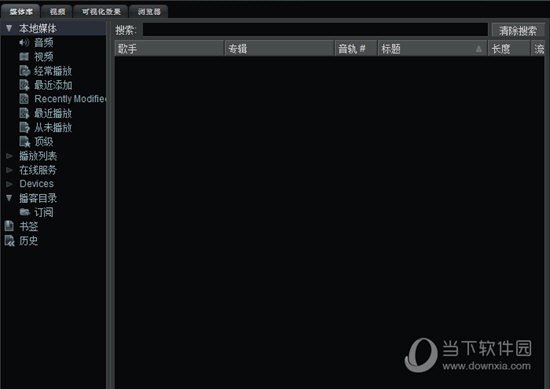Select the 音频 library item
This screenshot has height=389, width=550.
click(43, 42)
